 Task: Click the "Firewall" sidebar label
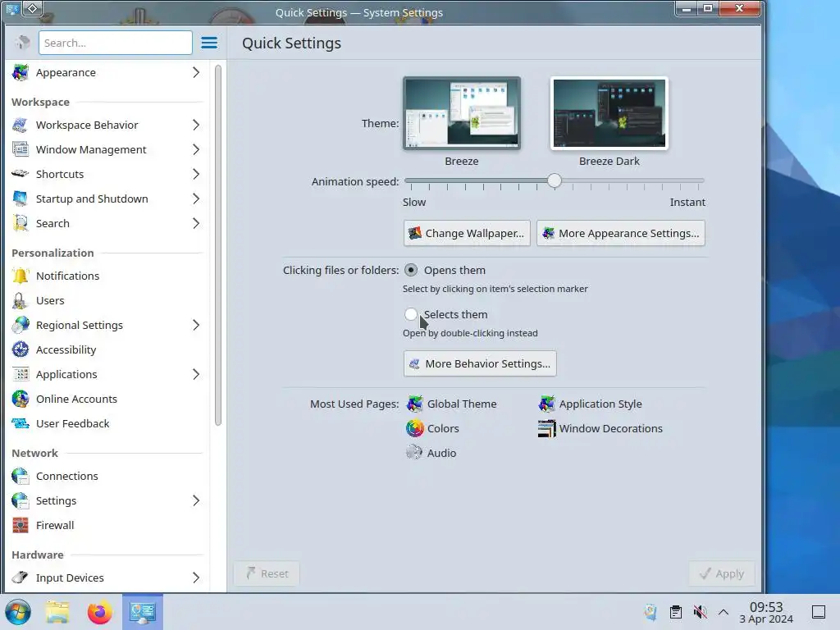pyautogui.click(x=55, y=526)
